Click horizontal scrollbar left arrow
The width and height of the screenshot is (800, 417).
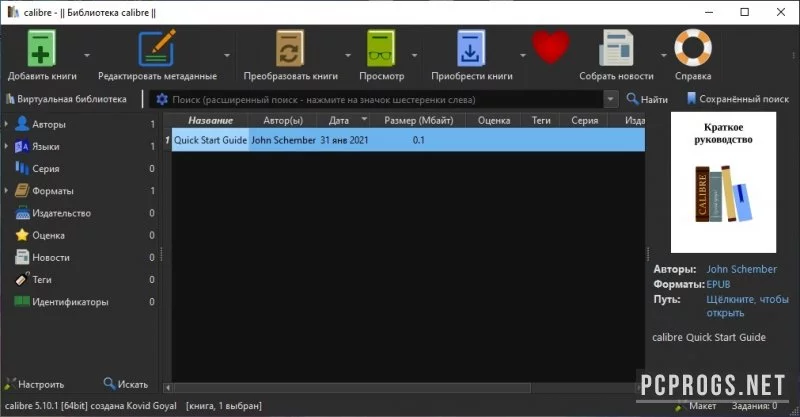(x=167, y=388)
